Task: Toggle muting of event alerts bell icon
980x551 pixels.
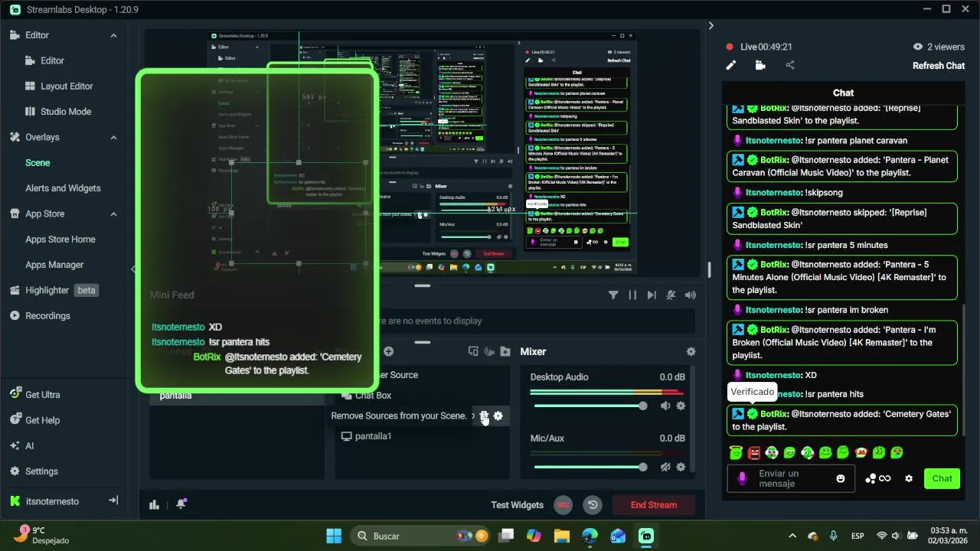Action: point(671,295)
